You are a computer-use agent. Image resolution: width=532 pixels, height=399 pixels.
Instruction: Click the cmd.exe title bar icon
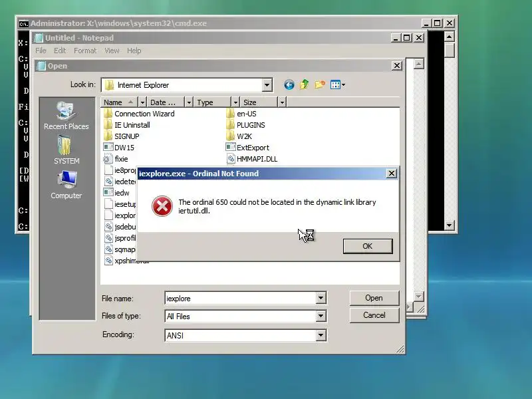[23, 23]
